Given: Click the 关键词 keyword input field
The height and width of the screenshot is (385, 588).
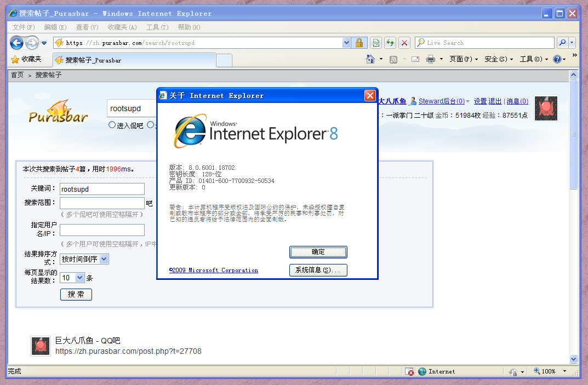Looking at the screenshot, I should 102,189.
